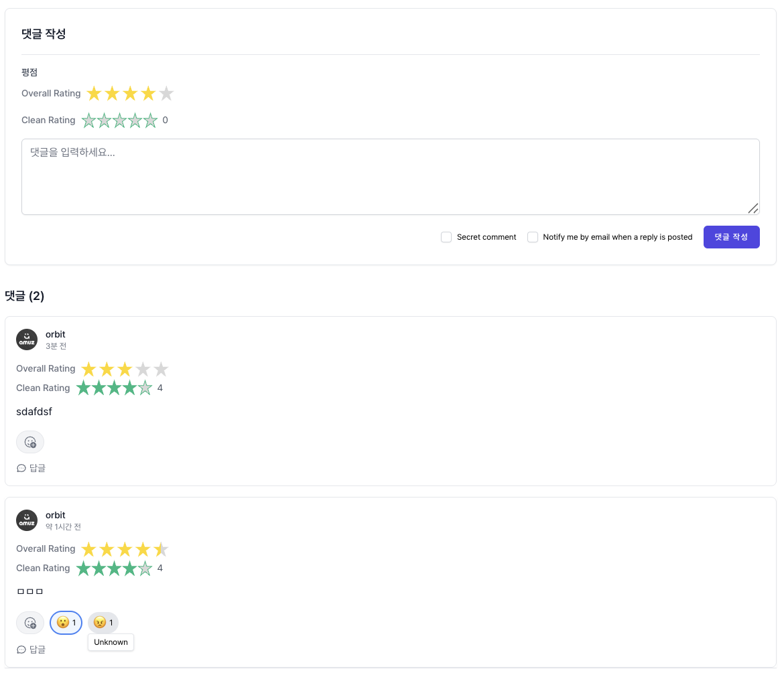
Task: Check Notify me by email option
Action: 533,237
